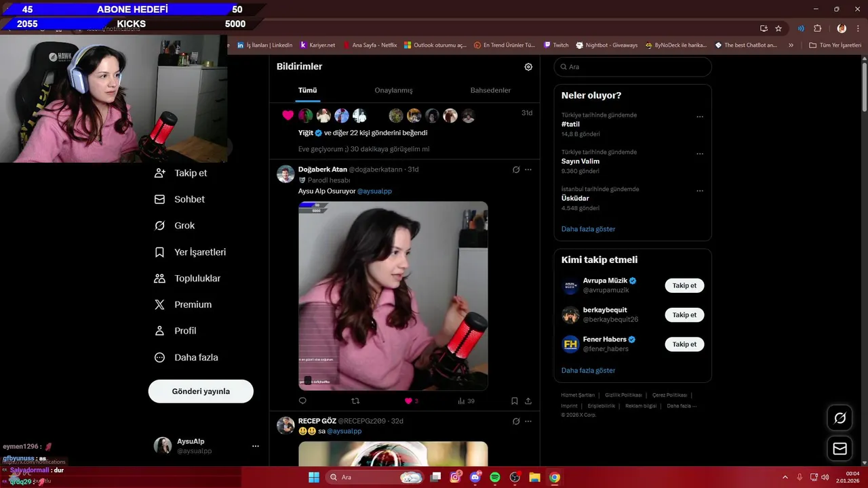
Task: Show hidden system tray icons
Action: coord(785,477)
